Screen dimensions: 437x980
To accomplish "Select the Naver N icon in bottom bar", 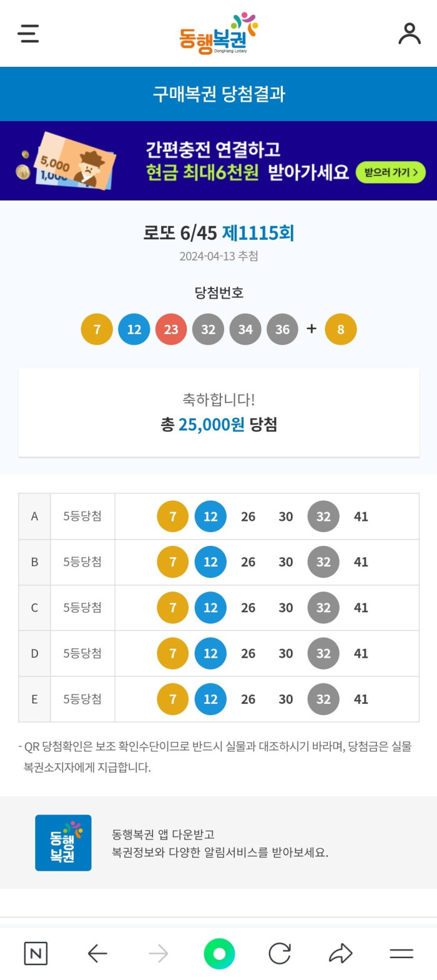I will pos(36,954).
